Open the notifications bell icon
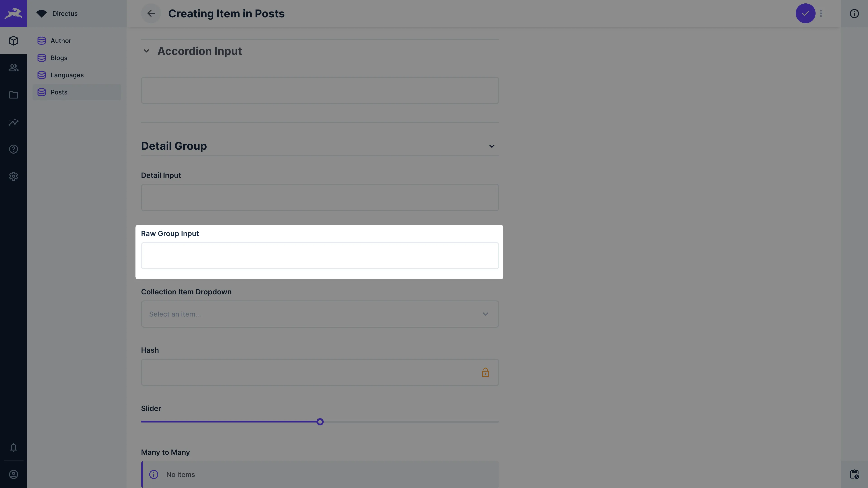Screen dimensions: 868x488 click(x=14, y=447)
